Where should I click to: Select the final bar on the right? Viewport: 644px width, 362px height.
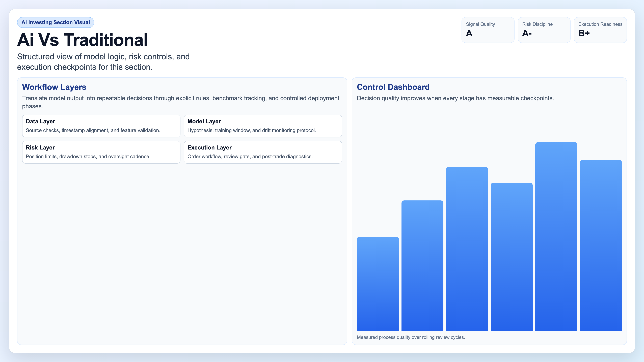pyautogui.click(x=601, y=247)
